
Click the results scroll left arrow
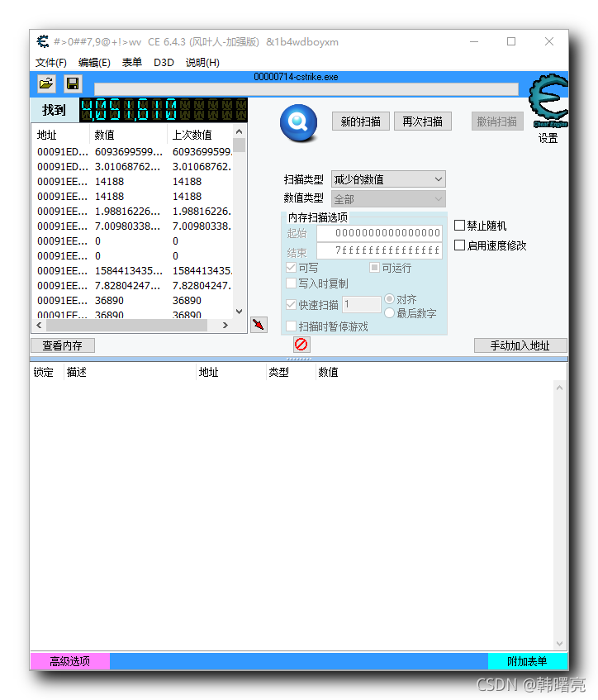pyautogui.click(x=40, y=326)
